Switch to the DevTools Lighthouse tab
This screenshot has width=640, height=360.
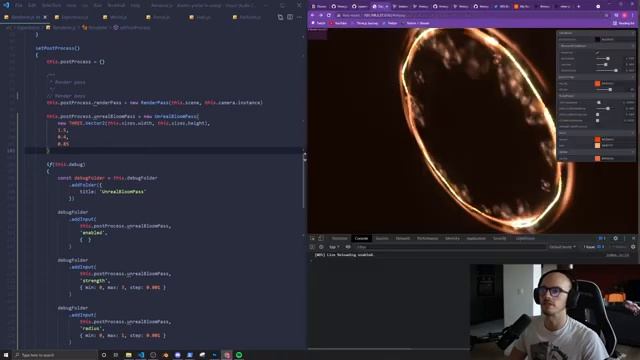click(x=525, y=238)
